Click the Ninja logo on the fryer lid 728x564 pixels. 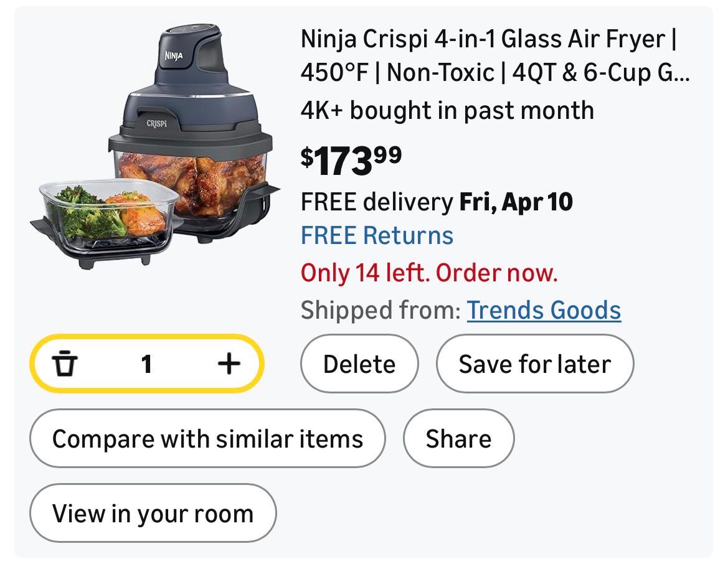click(174, 56)
